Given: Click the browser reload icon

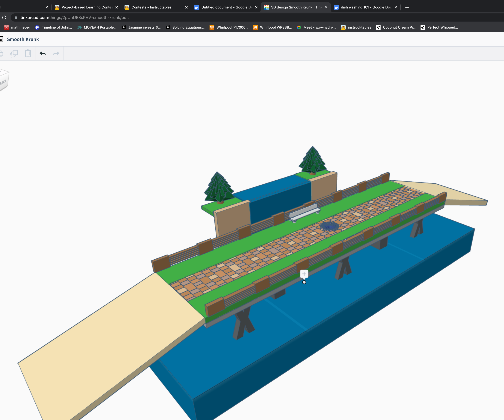Looking at the screenshot, I should [4, 17].
